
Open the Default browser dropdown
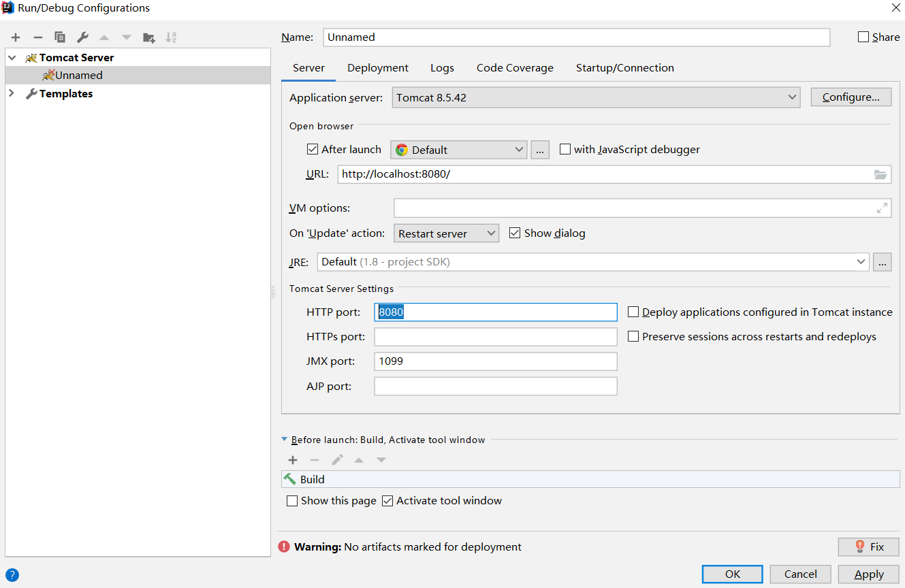coord(458,150)
